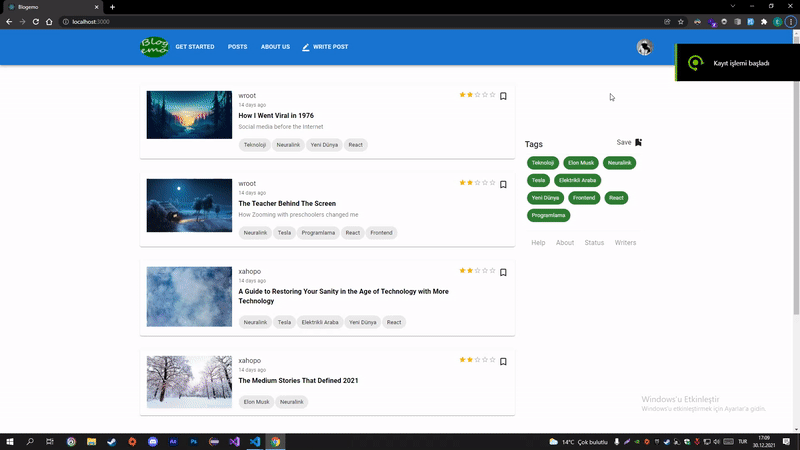Screen dimensions: 800x450
Task: Click the Save tags bookmark icon
Action: tap(638, 142)
